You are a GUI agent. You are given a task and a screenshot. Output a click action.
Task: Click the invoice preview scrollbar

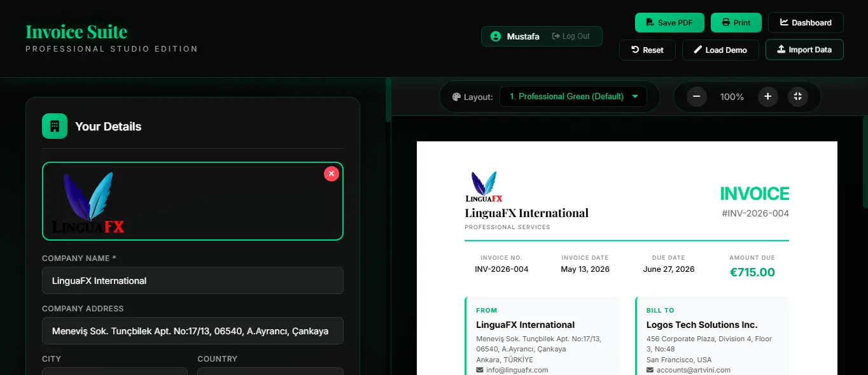[x=865, y=162]
